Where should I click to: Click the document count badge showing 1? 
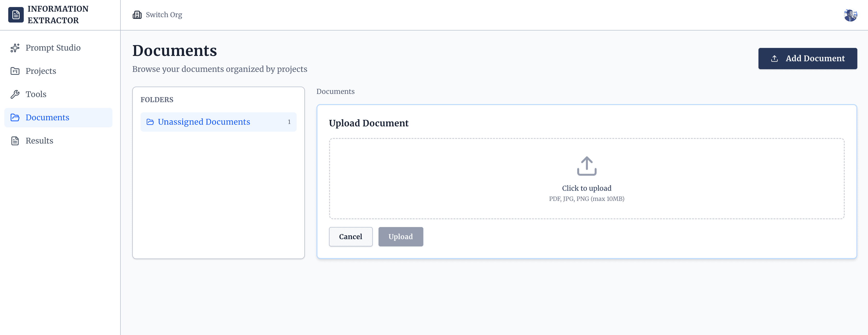click(289, 122)
